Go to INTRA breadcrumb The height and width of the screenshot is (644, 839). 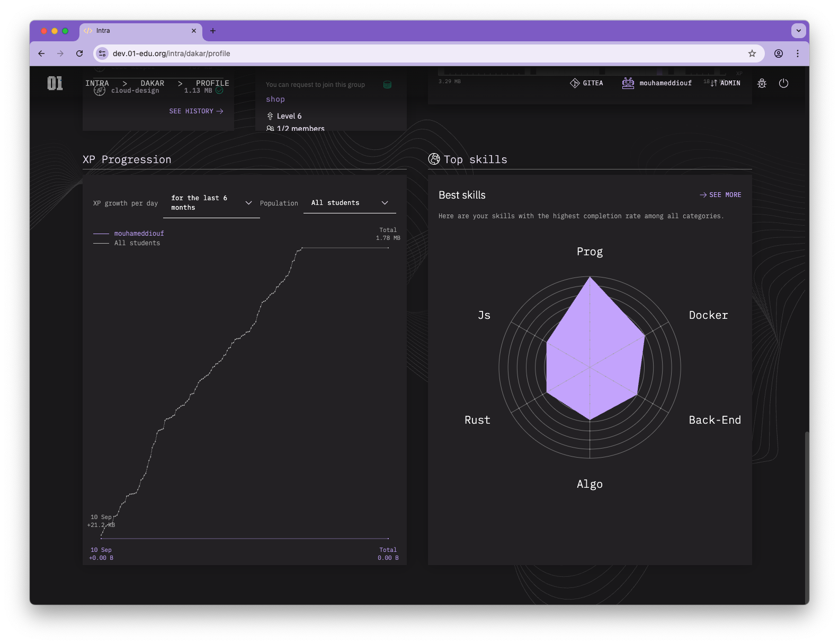point(97,83)
